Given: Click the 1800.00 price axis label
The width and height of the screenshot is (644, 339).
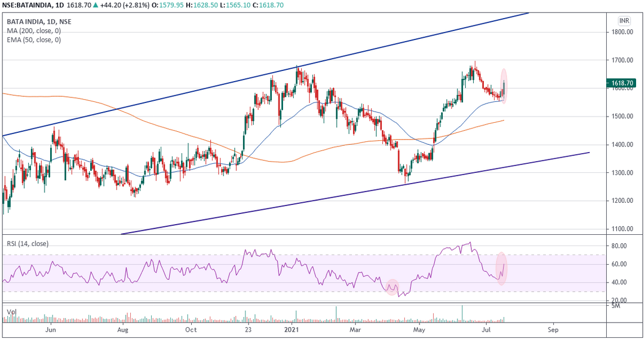Looking at the screenshot, I should 624,32.
